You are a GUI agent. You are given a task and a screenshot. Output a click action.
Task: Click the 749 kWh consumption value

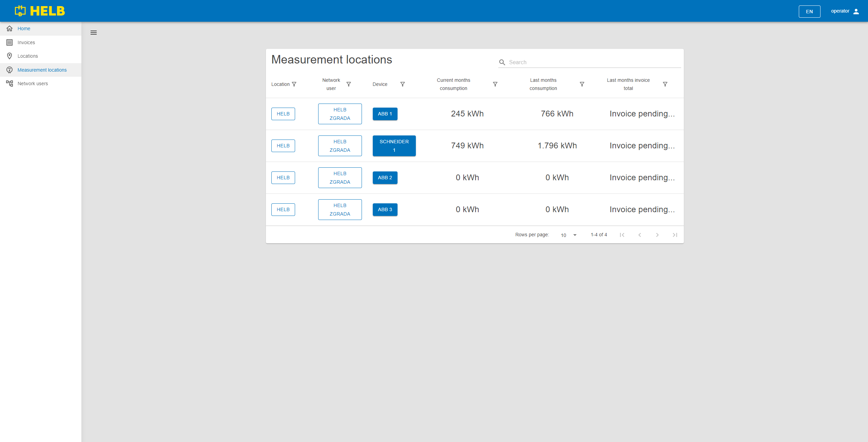pos(467,146)
